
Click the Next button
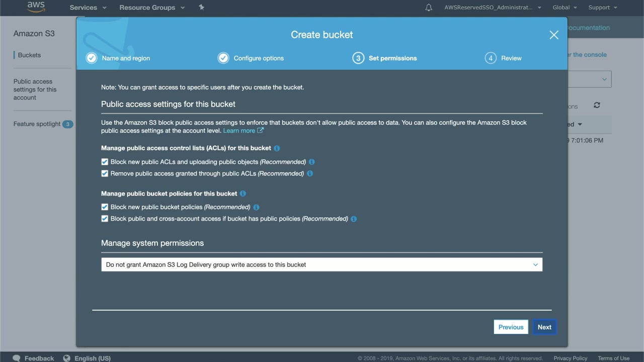544,327
